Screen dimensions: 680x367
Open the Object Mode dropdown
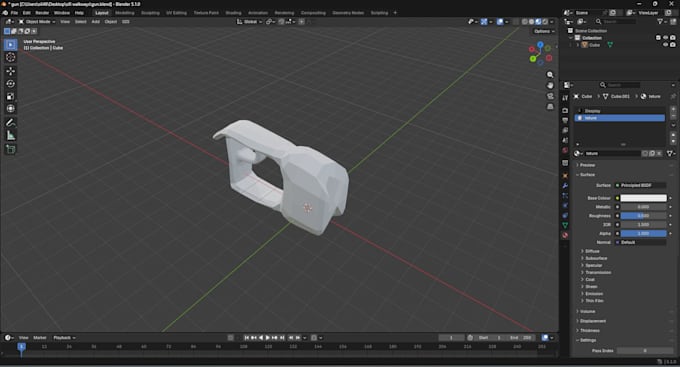pyautogui.click(x=37, y=22)
